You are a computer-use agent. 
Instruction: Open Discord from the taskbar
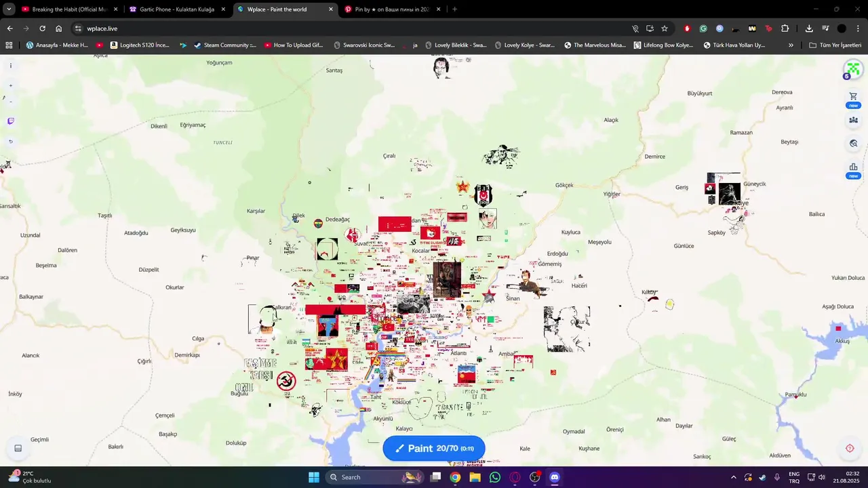(x=555, y=477)
